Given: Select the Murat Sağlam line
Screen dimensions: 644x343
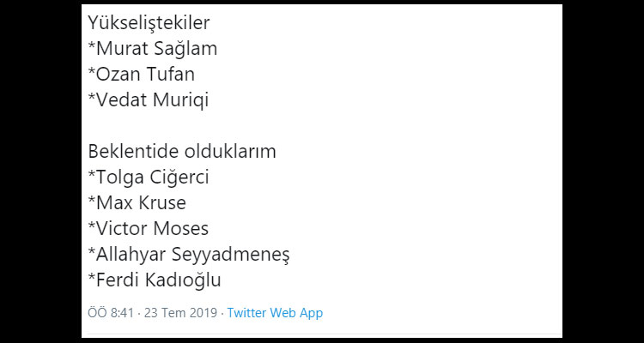Looking at the screenshot, I should point(152,49).
